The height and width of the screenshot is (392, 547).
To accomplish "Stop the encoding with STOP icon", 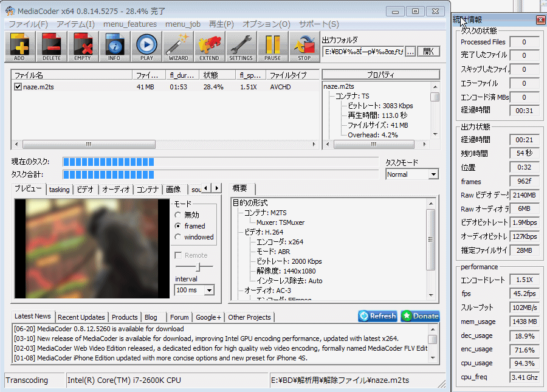I will click(304, 46).
